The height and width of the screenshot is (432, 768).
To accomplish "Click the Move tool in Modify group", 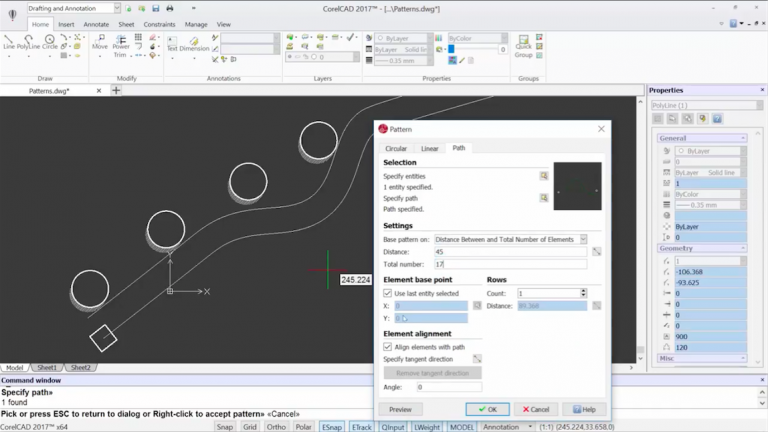I will 100,42.
